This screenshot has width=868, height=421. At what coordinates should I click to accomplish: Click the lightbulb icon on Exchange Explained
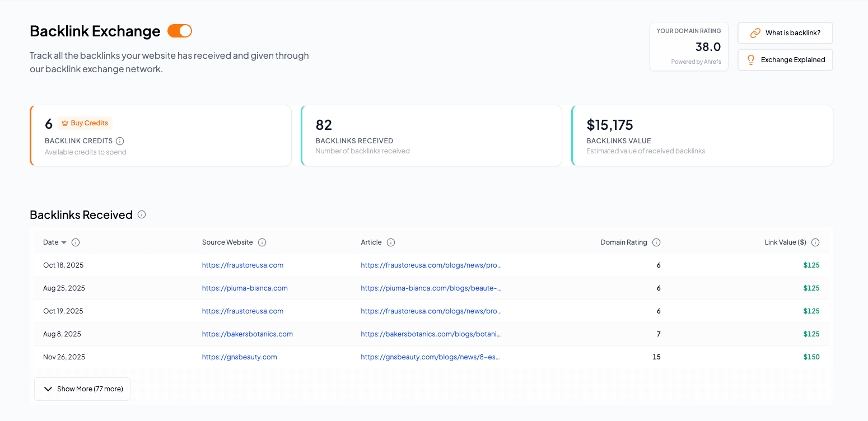click(x=750, y=59)
